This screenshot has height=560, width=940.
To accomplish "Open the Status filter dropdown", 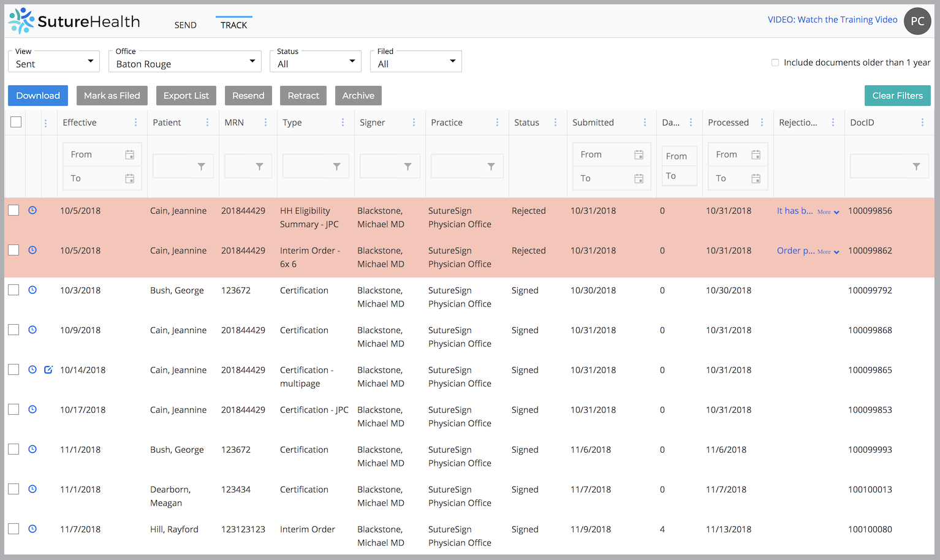I will [316, 61].
